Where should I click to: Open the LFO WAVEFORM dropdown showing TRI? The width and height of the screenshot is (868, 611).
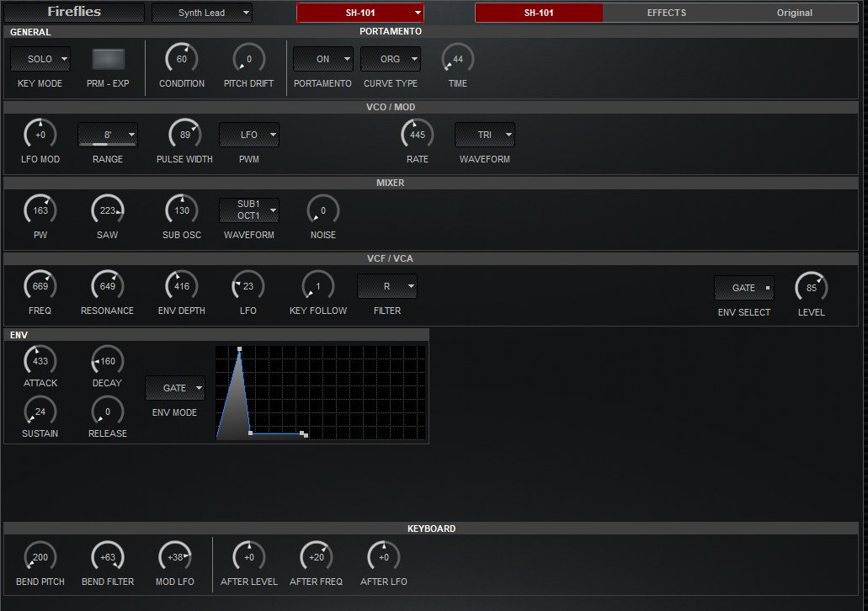(485, 135)
